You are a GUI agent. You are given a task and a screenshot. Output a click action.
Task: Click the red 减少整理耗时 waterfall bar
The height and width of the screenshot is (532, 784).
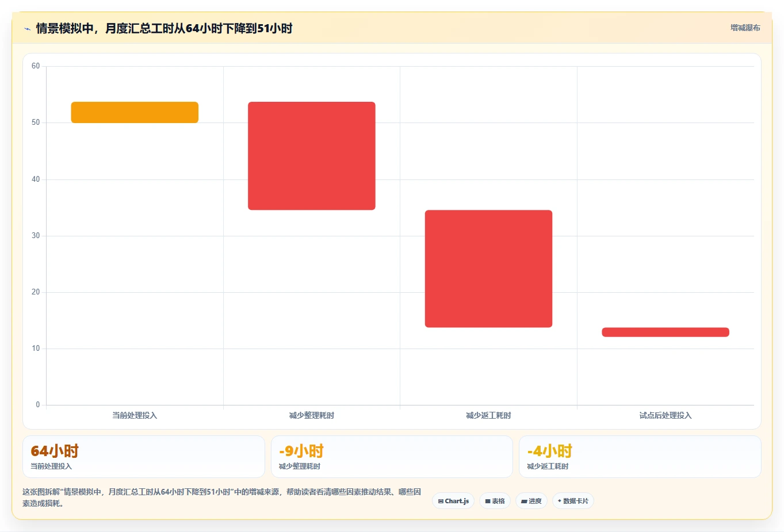click(312, 156)
